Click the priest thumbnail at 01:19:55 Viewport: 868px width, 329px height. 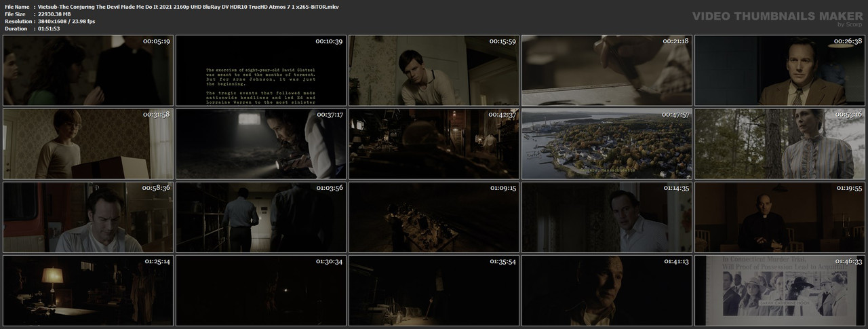tap(780, 217)
